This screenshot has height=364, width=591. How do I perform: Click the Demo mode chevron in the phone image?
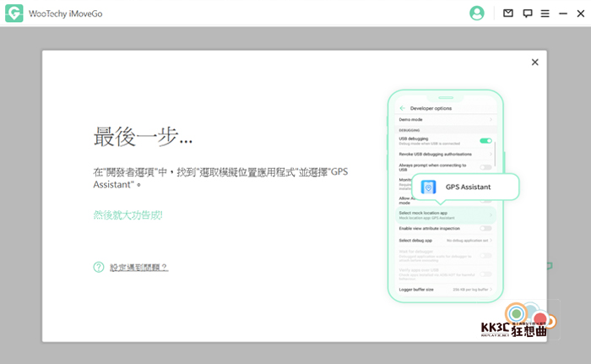click(491, 120)
